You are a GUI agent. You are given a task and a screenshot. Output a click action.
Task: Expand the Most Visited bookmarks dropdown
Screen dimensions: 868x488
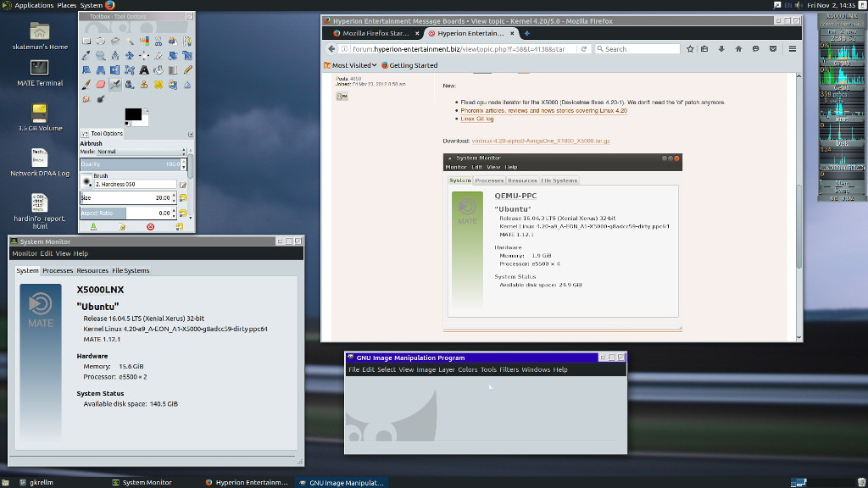[350, 65]
